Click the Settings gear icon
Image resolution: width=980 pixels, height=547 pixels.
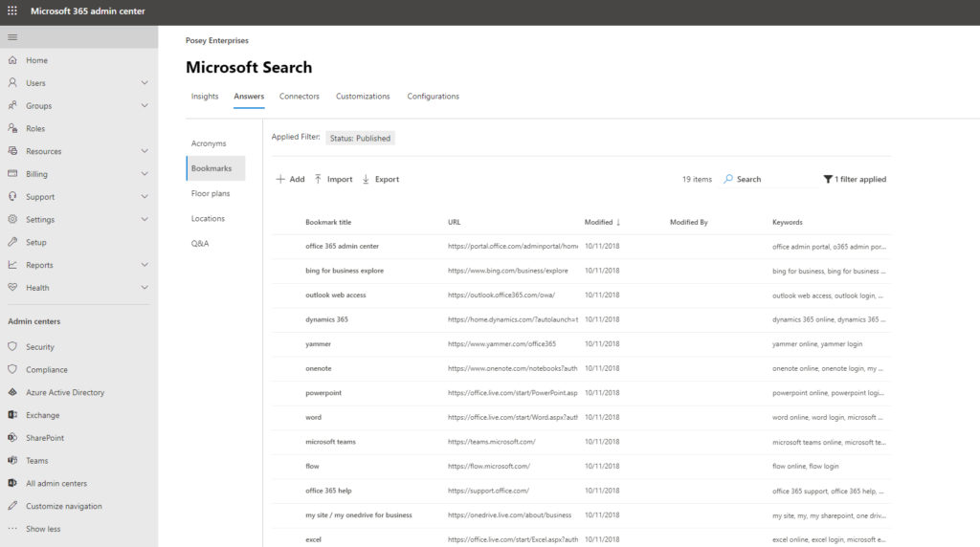click(12, 219)
